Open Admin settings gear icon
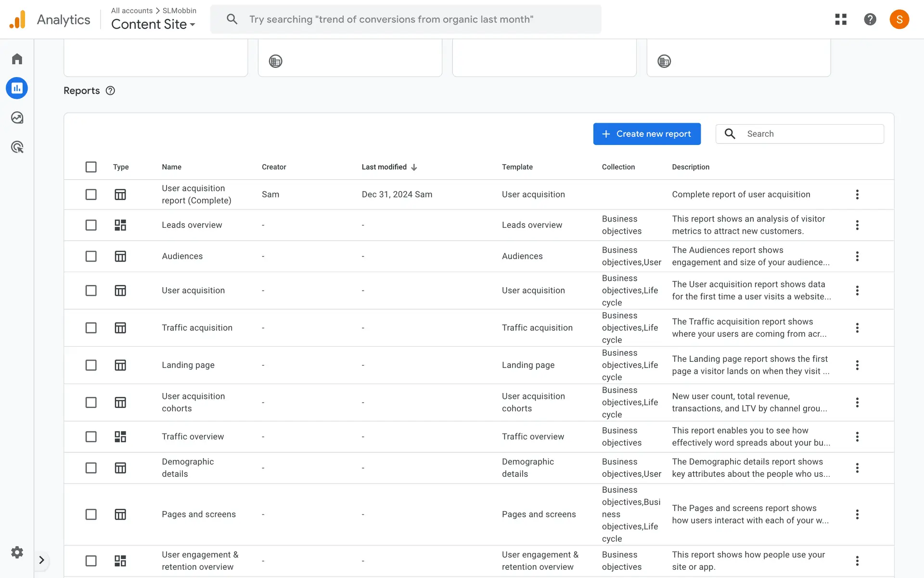This screenshot has width=924, height=578. [x=17, y=552]
